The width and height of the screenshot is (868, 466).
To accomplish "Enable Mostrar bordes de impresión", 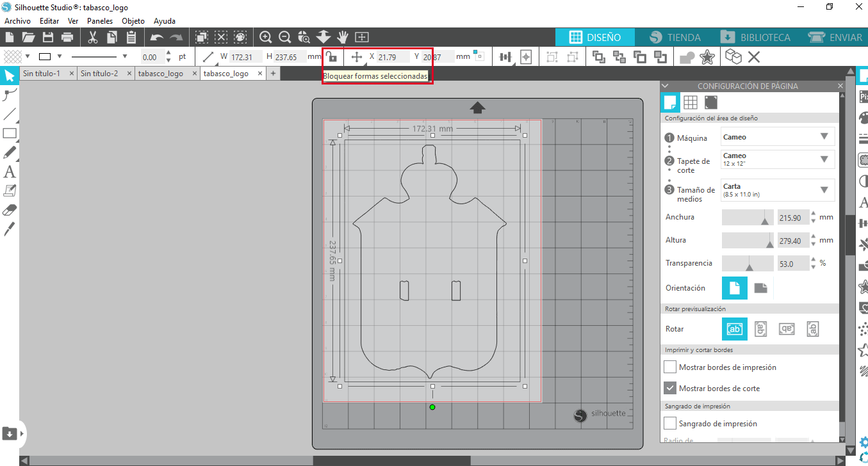I will click(670, 367).
